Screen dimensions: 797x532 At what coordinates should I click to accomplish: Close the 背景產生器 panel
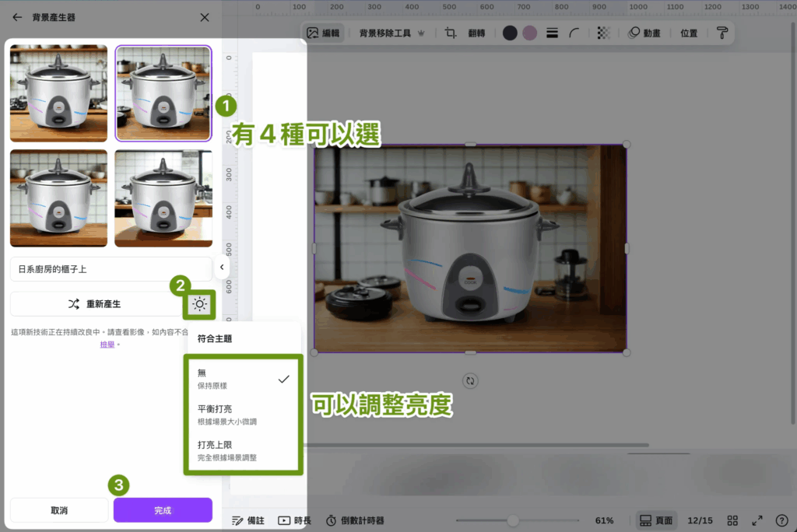coord(205,17)
